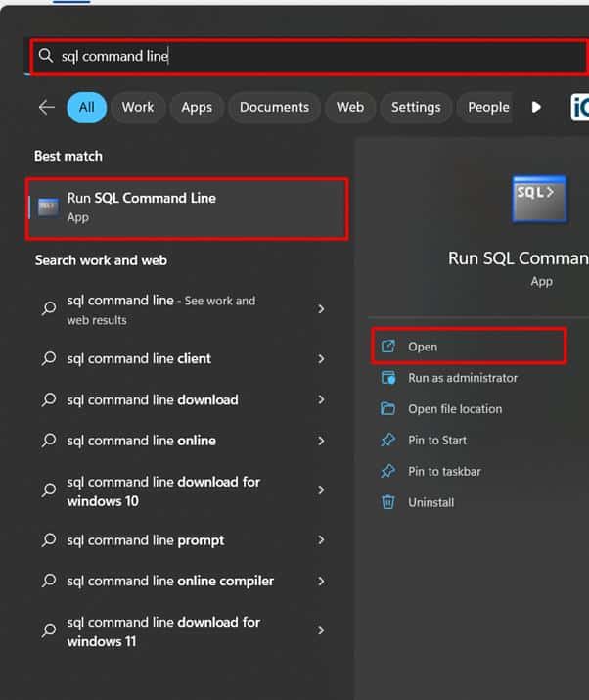Click the trash bin Uninstall icon
The width and height of the screenshot is (589, 700).
(x=388, y=502)
